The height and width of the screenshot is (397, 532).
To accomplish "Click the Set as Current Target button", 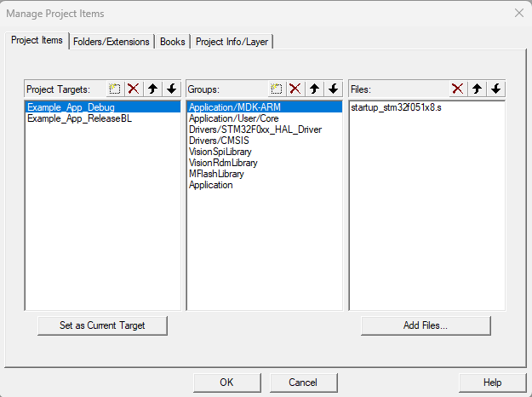I will (102, 325).
